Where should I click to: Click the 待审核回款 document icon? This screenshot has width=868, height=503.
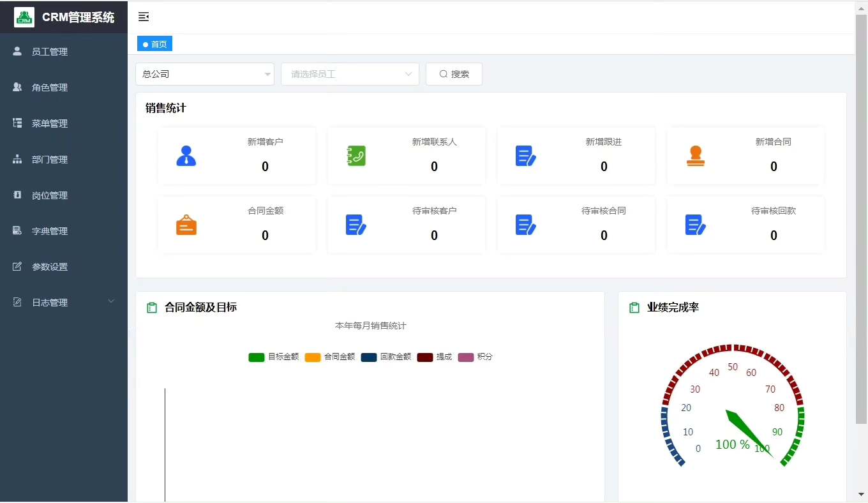point(696,225)
